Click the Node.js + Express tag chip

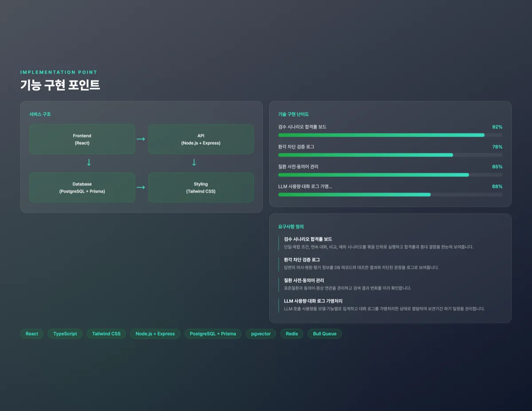pyautogui.click(x=155, y=334)
